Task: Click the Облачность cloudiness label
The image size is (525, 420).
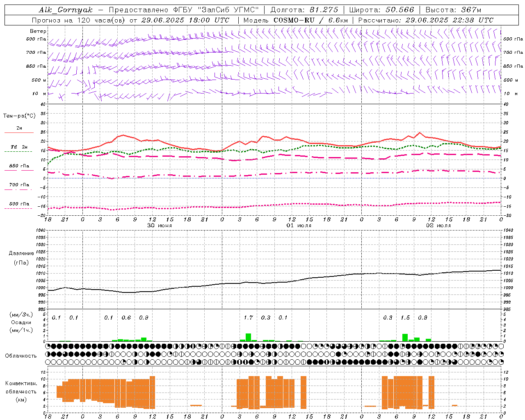Action: [x=21, y=356]
